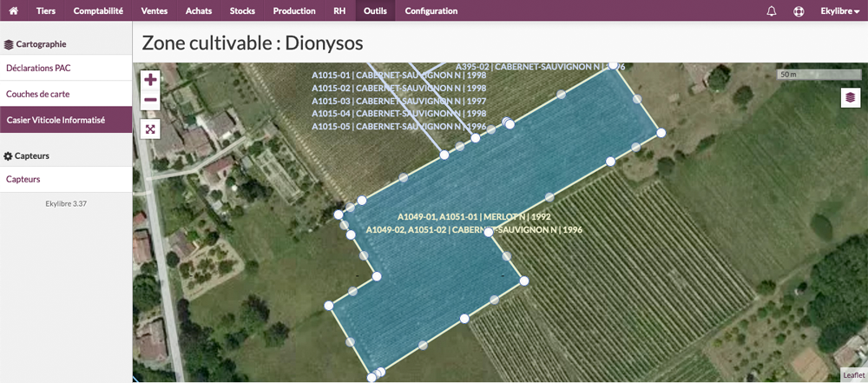Viewport: 868px width, 383px height.
Task: Collapse the Capteurs section header
Action: point(27,156)
